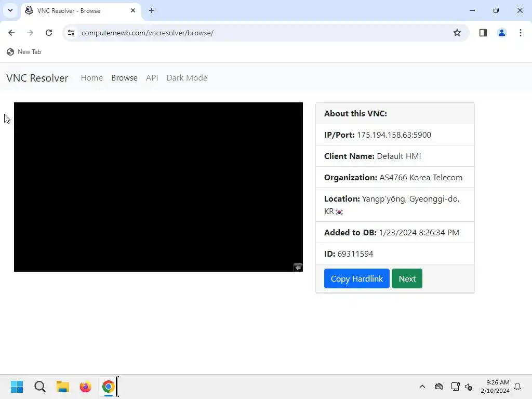View site information icon in address bar
Screen dimensions: 532x399
71,33
